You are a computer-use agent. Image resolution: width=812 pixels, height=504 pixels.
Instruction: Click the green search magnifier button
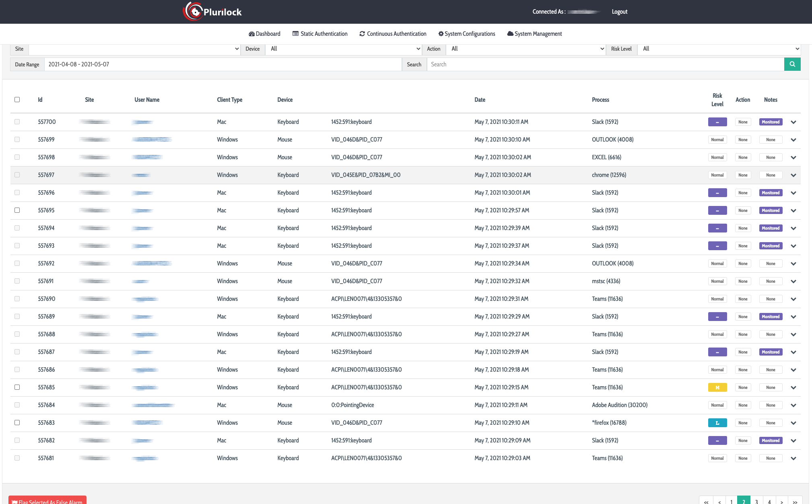point(792,64)
